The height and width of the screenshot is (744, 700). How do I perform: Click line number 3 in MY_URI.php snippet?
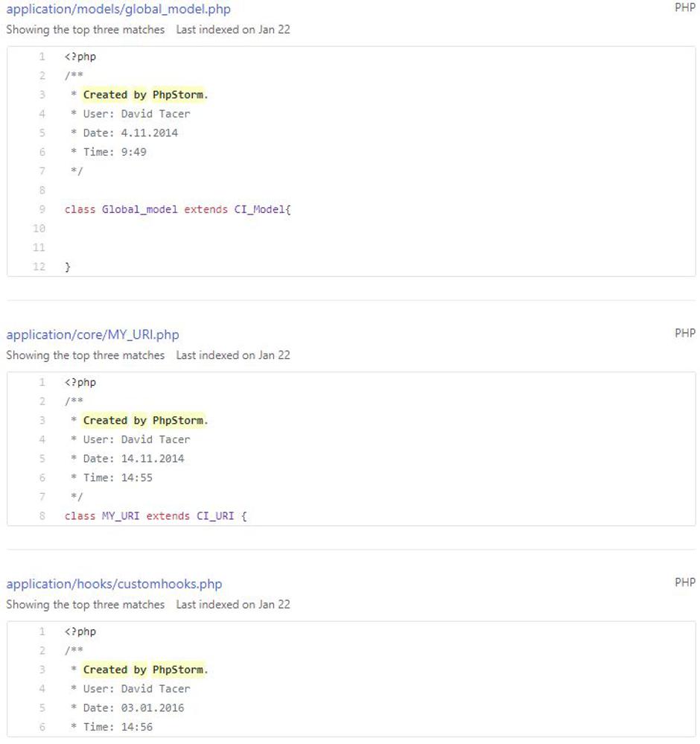pyautogui.click(x=42, y=420)
